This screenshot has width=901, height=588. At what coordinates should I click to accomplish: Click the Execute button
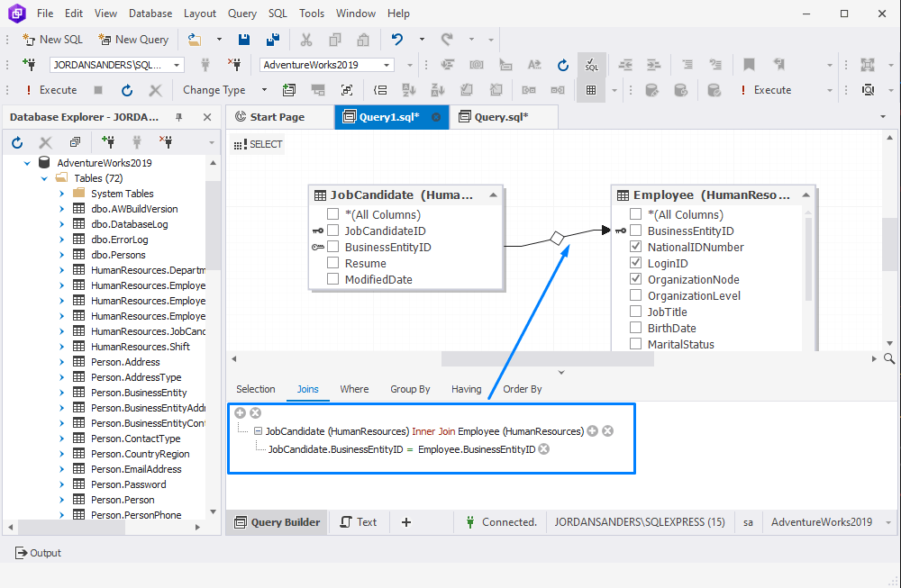[x=57, y=89]
